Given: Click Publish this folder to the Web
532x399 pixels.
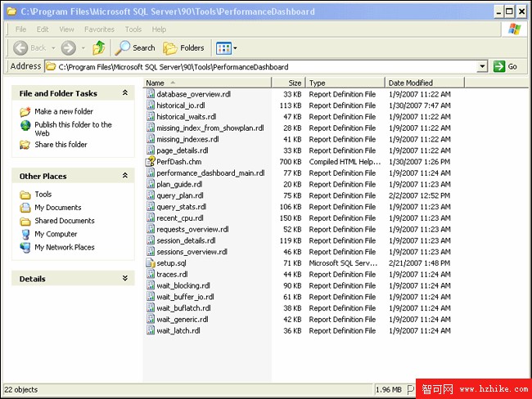Looking at the screenshot, I should tap(73, 129).
